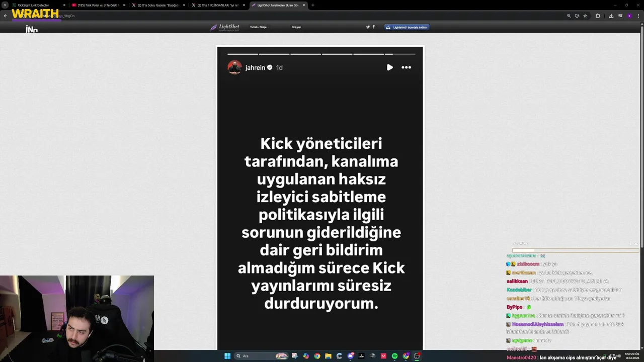This screenshot has height=362, width=644.
Task: Open the Epic Games taskbar icon
Action: pos(361,356)
